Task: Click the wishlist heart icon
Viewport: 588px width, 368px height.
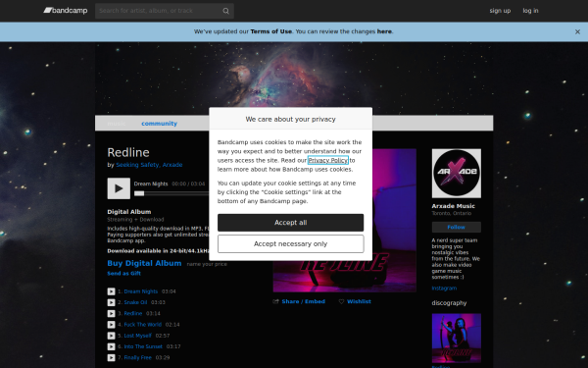Action: (x=341, y=301)
